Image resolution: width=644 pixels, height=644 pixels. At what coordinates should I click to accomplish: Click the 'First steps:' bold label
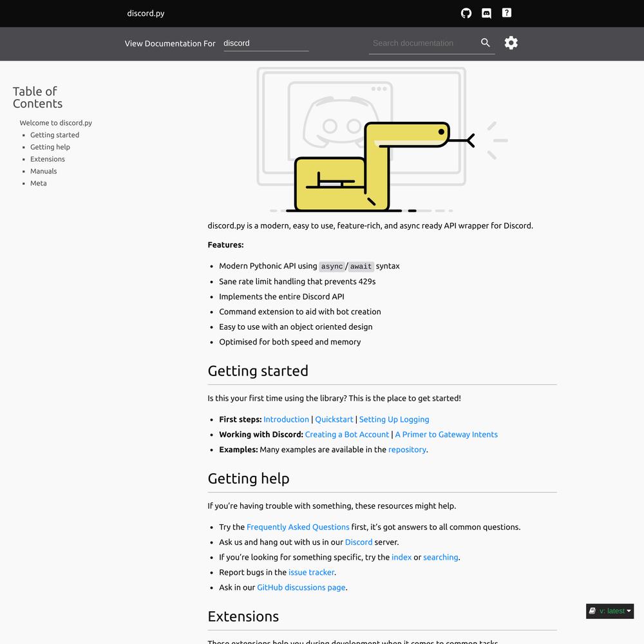[x=240, y=419]
